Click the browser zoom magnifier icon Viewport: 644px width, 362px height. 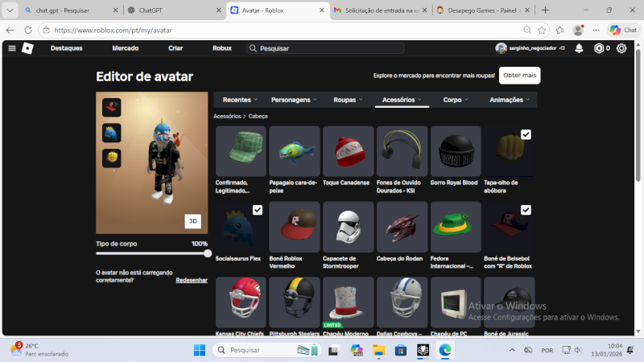(x=527, y=30)
